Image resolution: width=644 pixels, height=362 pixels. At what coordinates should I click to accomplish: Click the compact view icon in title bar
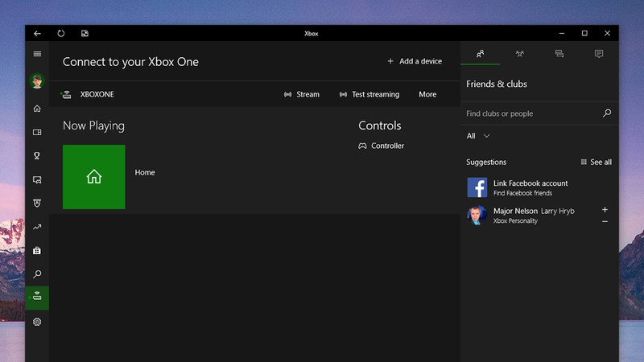[x=85, y=34]
